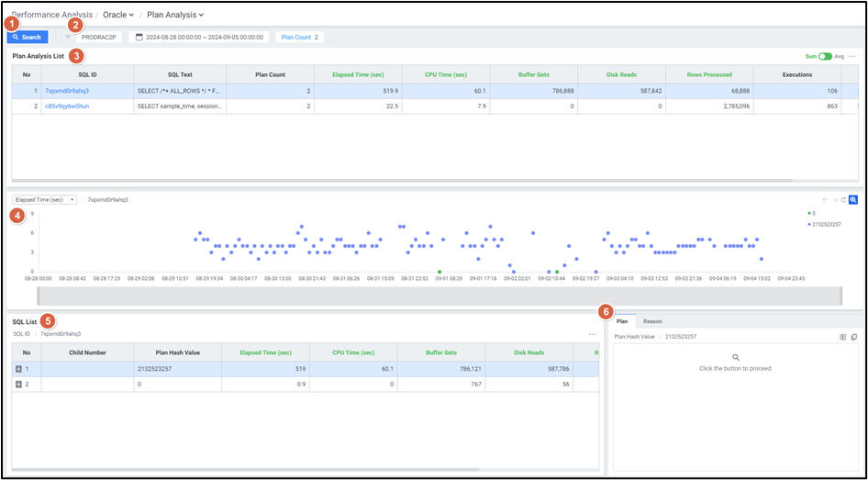Screen dimensions: 868x480
Task: Select the Plan tab
Action: [x=622, y=321]
